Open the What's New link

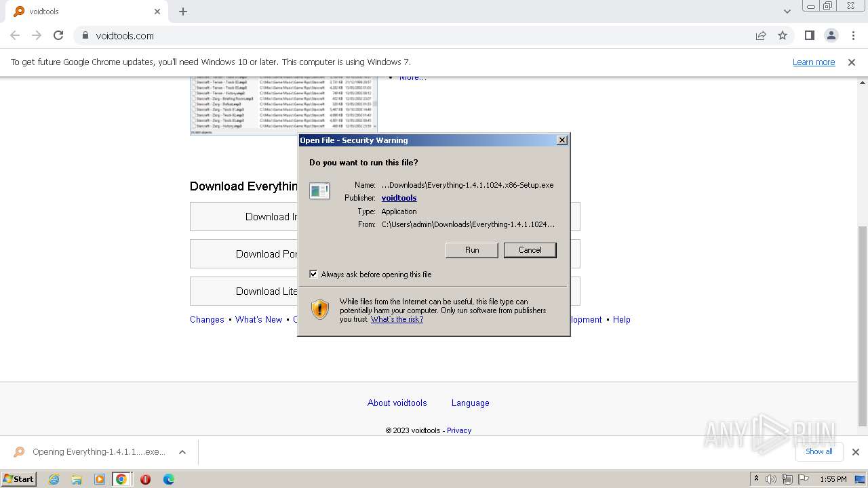258,319
